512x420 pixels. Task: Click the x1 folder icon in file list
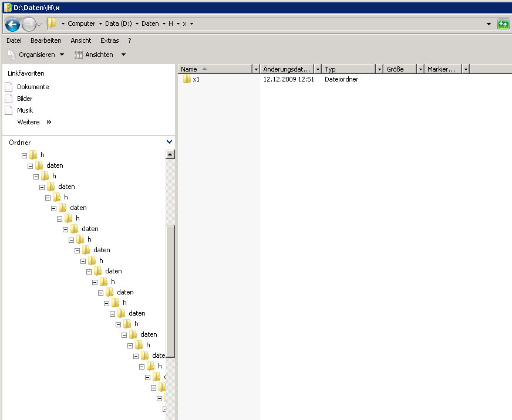click(187, 79)
